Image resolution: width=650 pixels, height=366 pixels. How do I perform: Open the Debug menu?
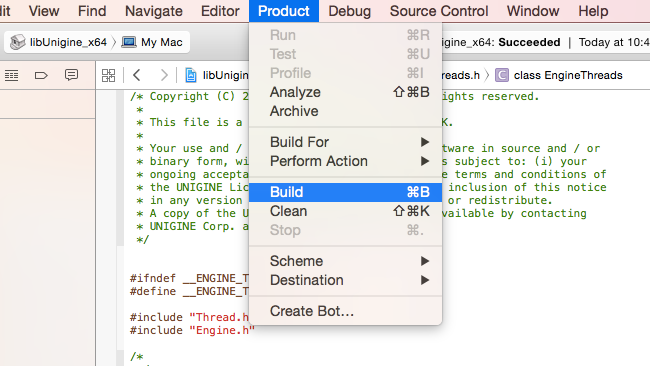pyautogui.click(x=349, y=11)
